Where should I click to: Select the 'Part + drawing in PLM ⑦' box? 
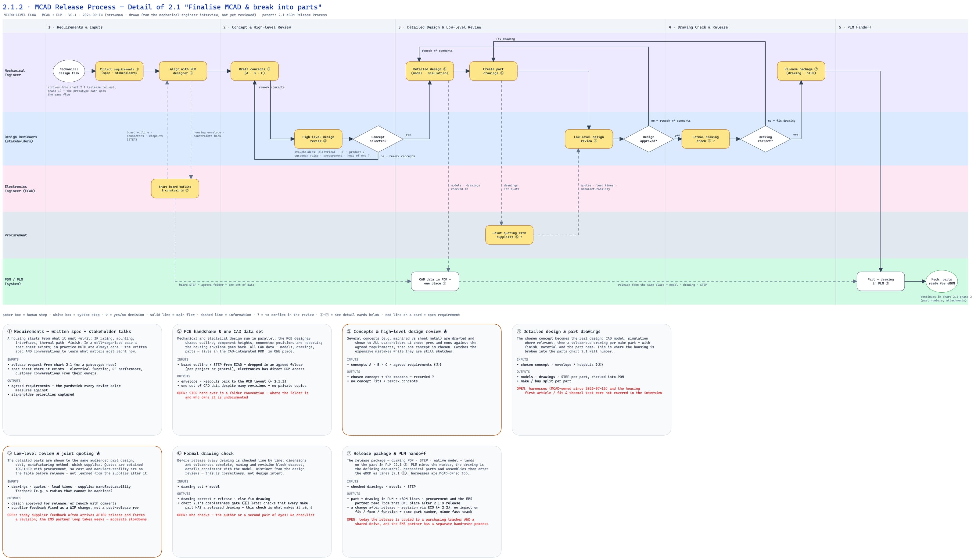pos(881,282)
